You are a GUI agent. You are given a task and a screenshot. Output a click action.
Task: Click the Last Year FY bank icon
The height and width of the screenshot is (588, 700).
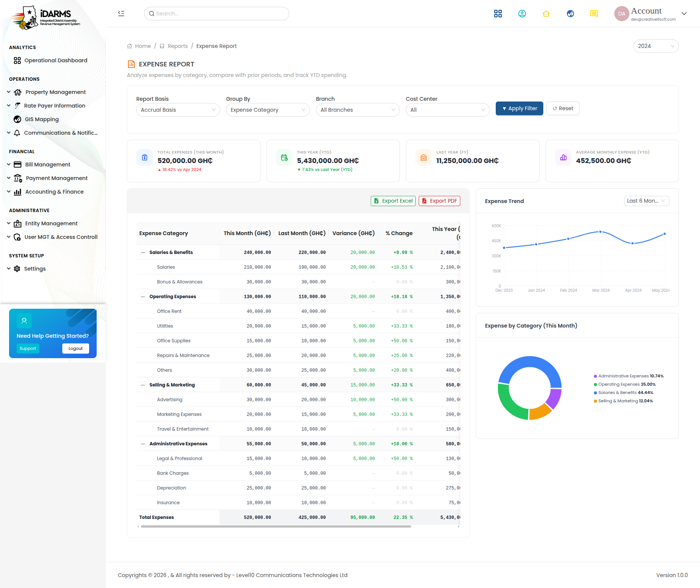(x=424, y=157)
